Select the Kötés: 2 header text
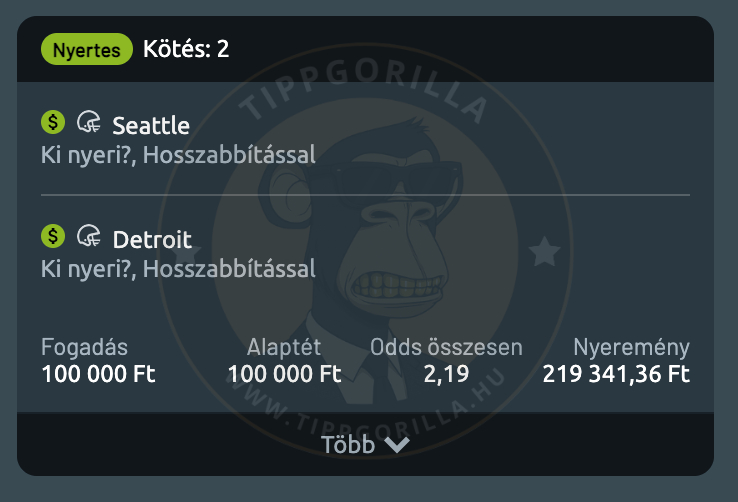The image size is (738, 502). (186, 48)
